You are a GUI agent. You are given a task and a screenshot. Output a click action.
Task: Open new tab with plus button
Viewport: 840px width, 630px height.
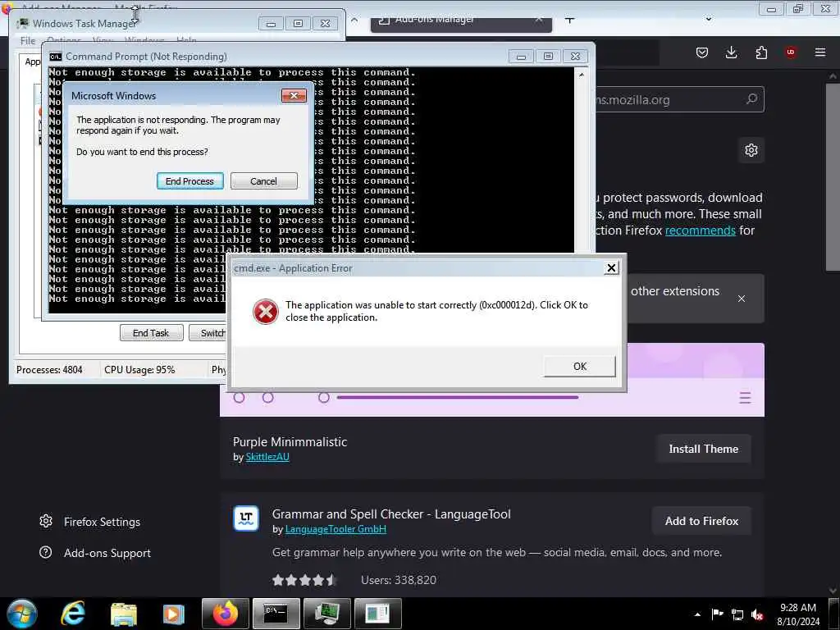click(569, 21)
